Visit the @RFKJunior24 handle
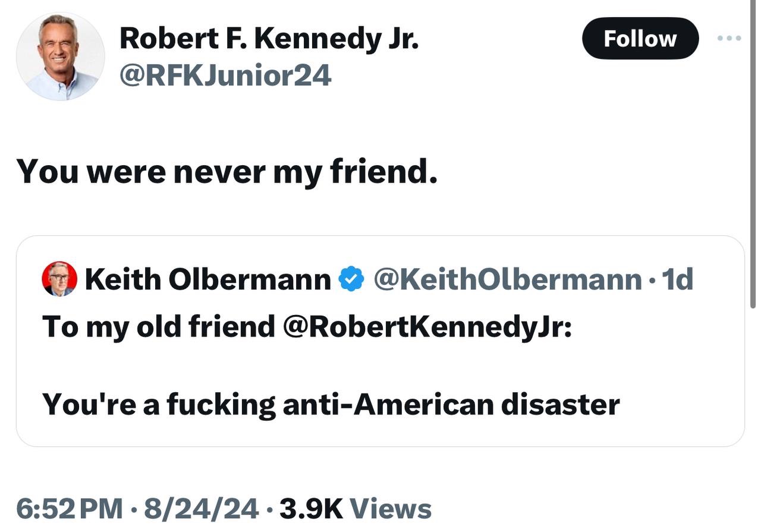 click(x=225, y=76)
